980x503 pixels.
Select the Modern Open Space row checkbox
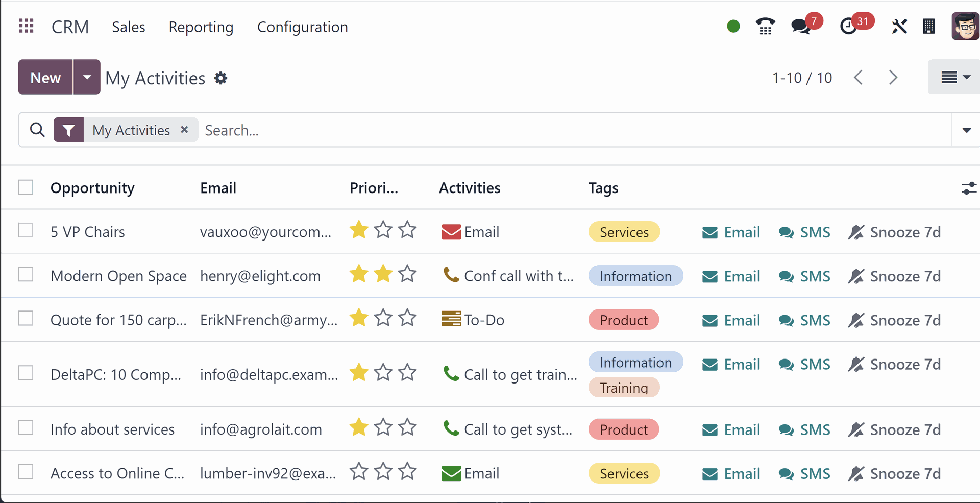[26, 274]
